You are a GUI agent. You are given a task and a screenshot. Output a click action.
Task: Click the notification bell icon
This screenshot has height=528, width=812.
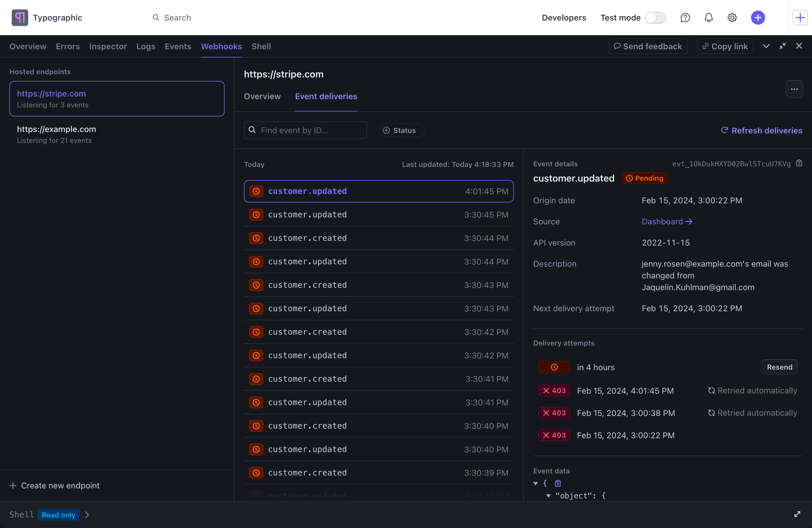[709, 18]
